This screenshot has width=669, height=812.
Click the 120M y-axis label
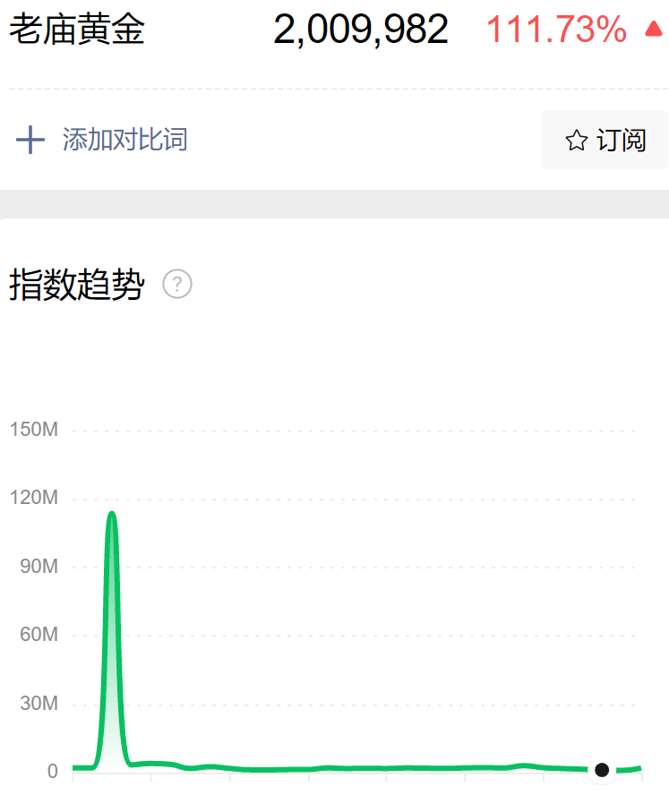34,498
